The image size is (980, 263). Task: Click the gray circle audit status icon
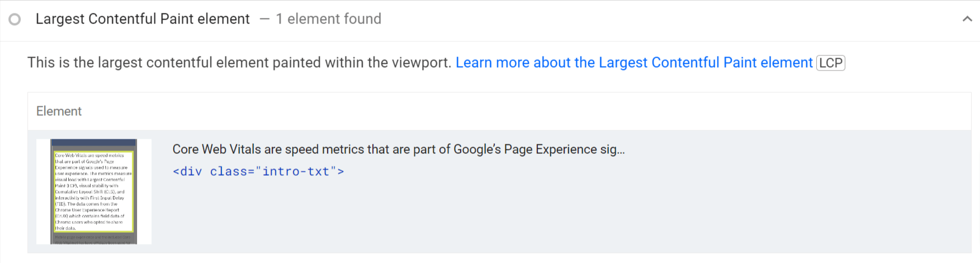(x=15, y=20)
